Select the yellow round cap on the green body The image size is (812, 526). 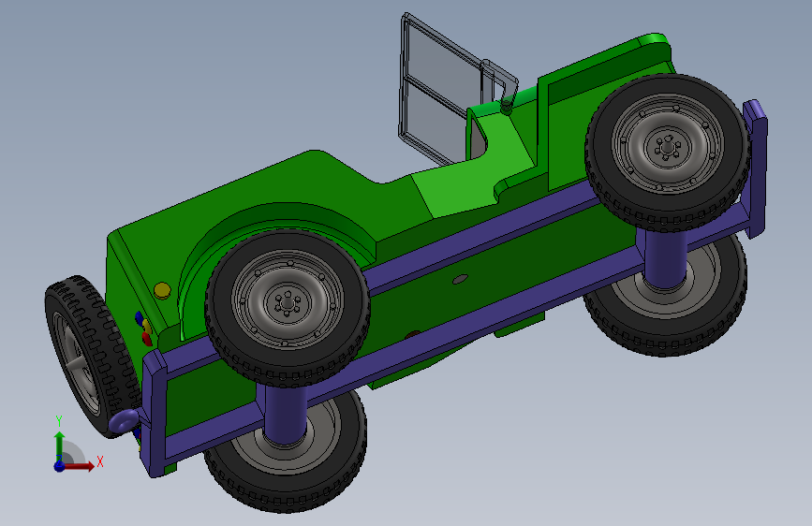(x=162, y=290)
